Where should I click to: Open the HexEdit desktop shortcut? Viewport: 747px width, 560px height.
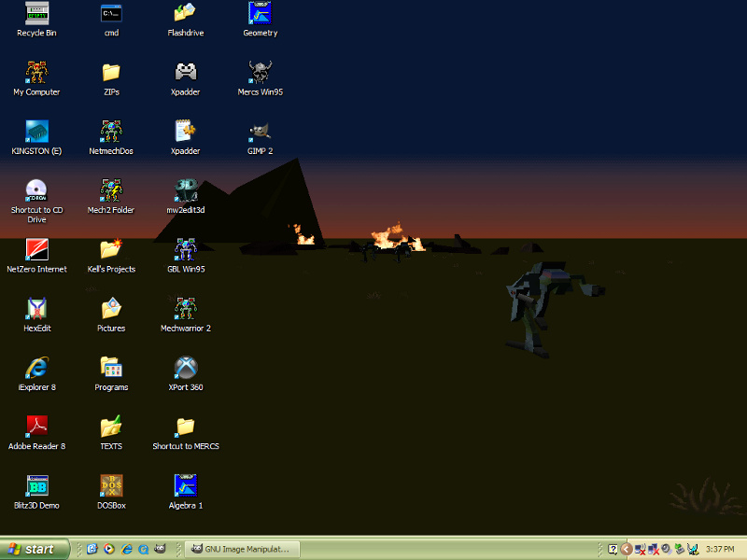point(37,309)
